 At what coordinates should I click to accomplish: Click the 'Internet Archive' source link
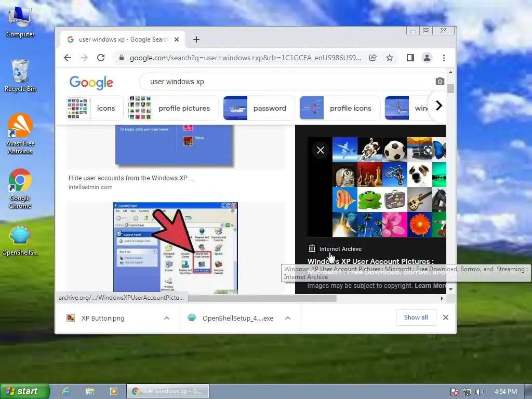[x=340, y=249]
